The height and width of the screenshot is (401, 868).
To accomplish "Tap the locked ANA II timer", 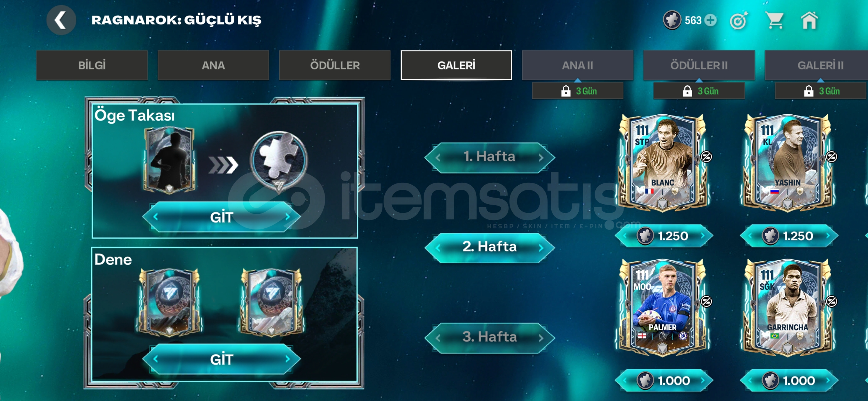I will coord(578,91).
